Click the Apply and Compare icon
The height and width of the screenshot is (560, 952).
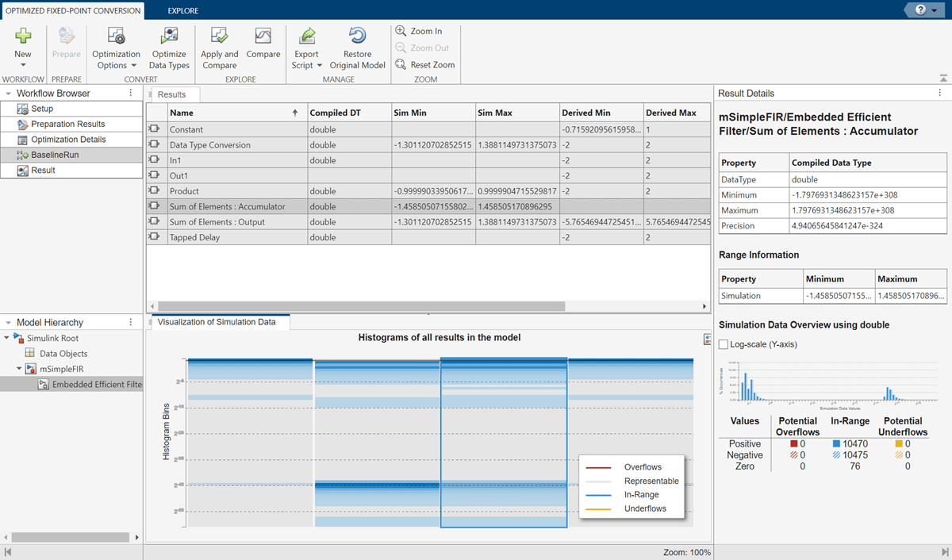[219, 36]
